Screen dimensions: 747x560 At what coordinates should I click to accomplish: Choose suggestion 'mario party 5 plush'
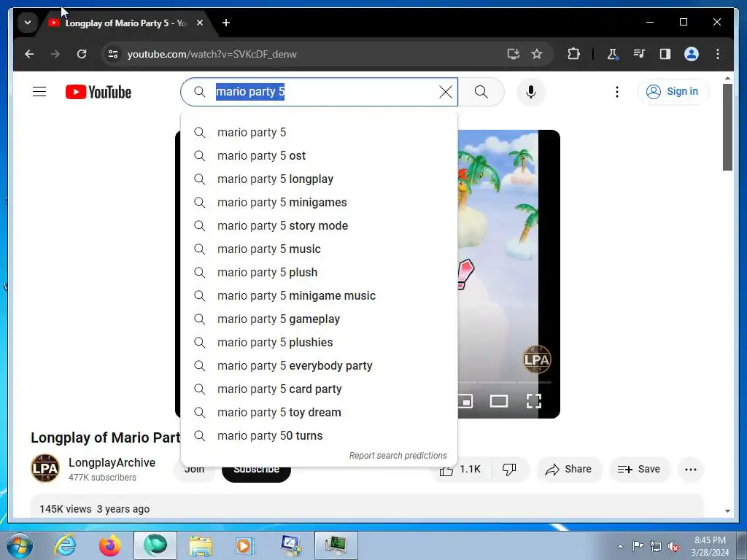pos(320,273)
